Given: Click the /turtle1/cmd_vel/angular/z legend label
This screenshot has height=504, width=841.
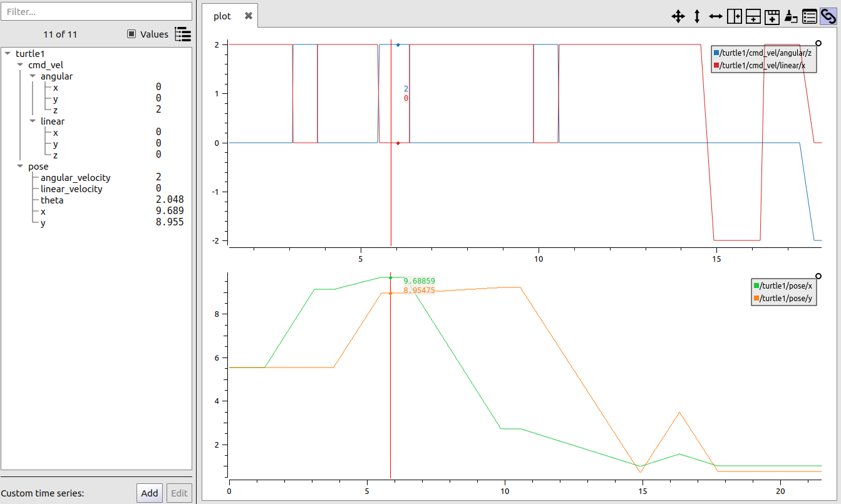Looking at the screenshot, I should coord(766,53).
